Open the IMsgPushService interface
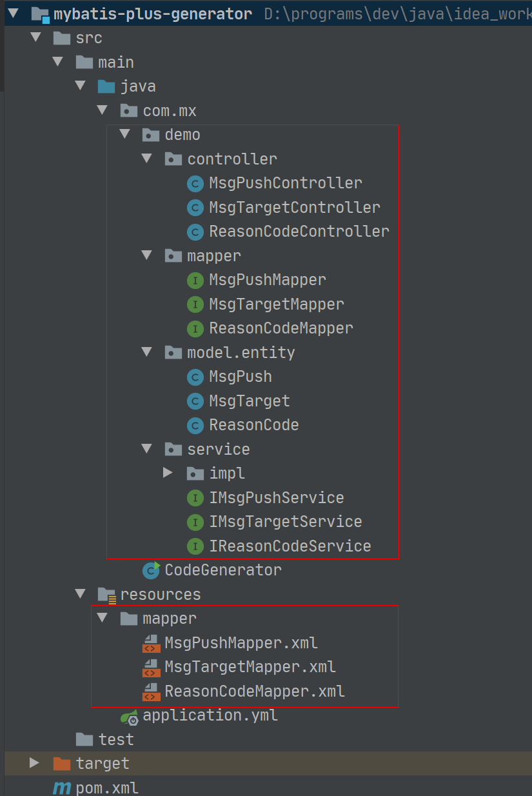532x796 pixels. (x=275, y=497)
